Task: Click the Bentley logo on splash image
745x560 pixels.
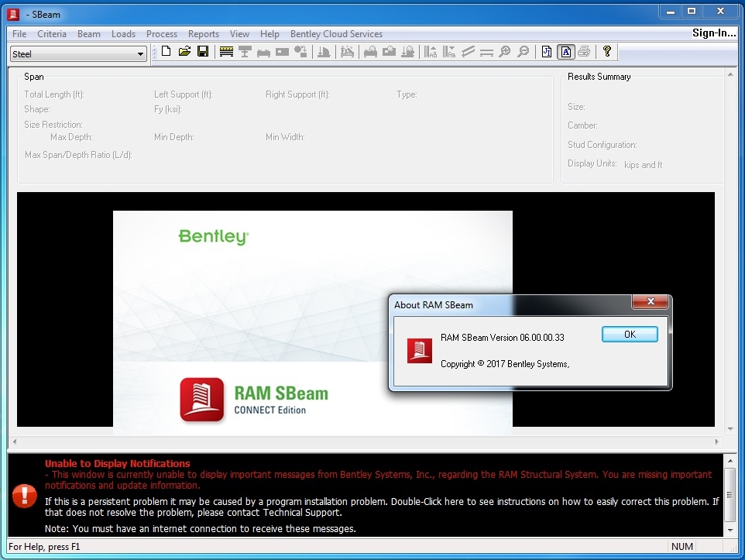Action: [x=213, y=236]
